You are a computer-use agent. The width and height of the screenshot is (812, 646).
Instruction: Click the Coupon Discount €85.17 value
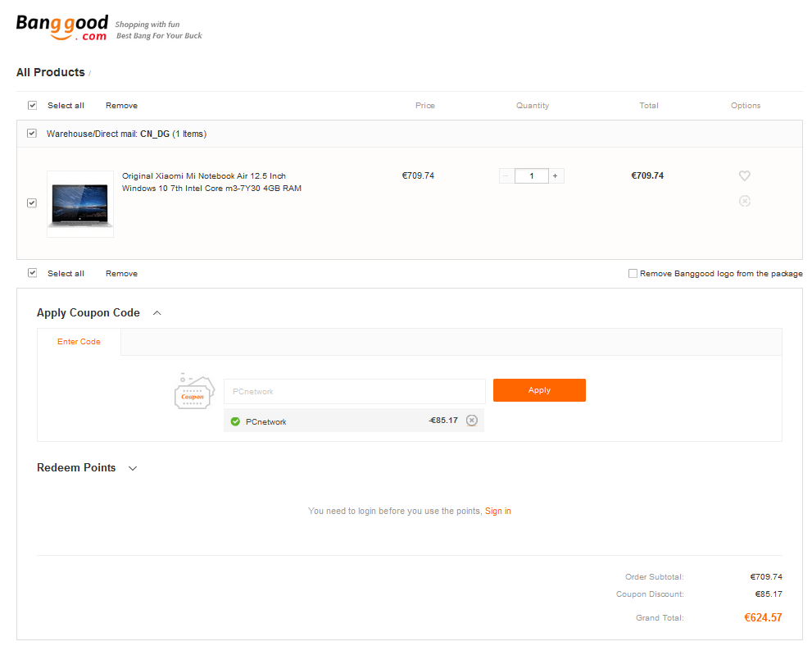768,594
